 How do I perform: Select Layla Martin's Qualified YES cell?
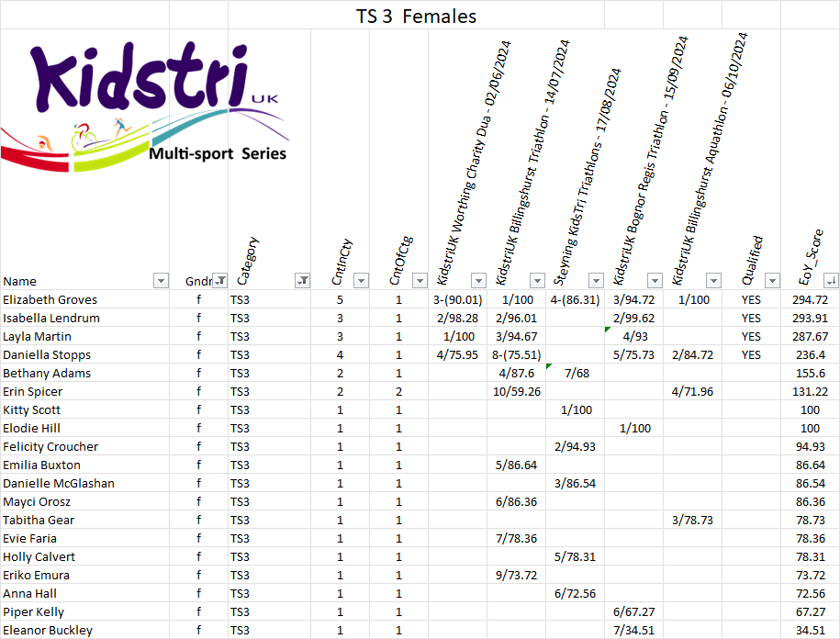(751, 337)
